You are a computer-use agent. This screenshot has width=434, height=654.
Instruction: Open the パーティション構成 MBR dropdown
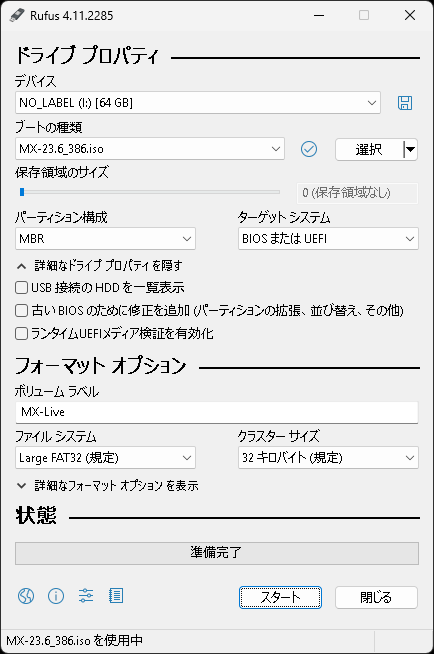click(x=105, y=239)
